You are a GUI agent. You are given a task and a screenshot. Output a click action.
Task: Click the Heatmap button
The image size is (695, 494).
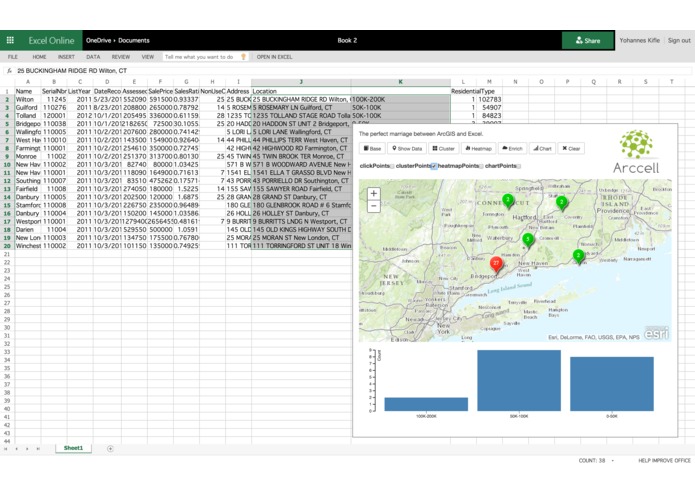pos(478,148)
